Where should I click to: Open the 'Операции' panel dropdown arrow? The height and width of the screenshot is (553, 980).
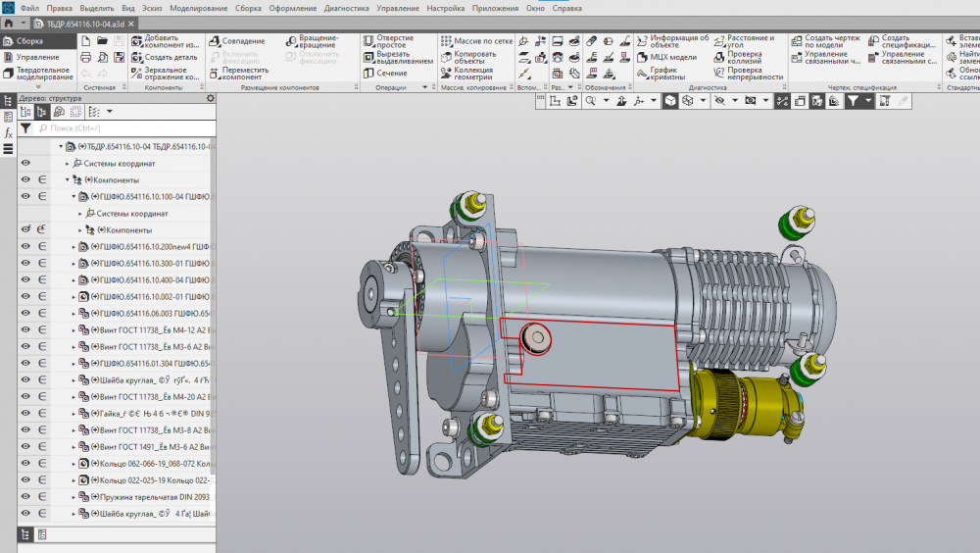coord(424,88)
